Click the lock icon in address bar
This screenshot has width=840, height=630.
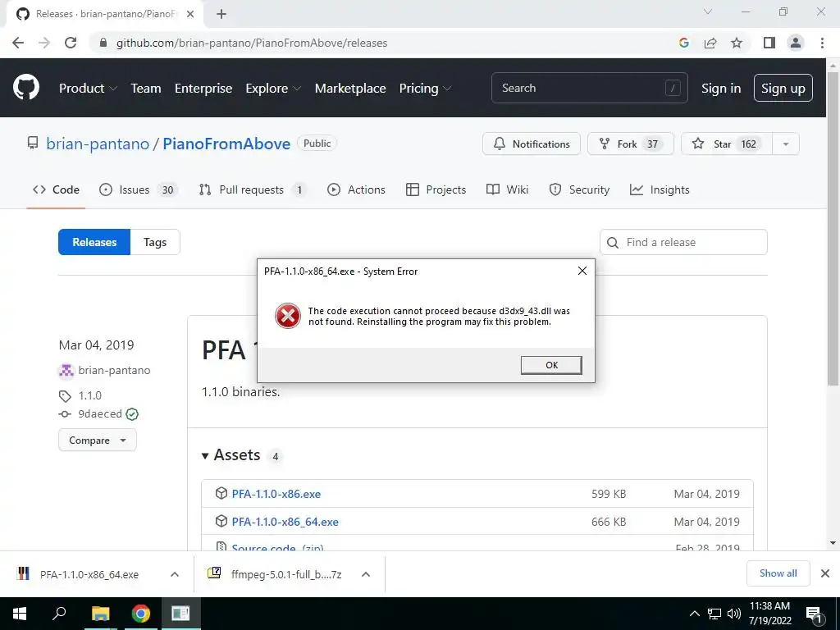coord(103,43)
